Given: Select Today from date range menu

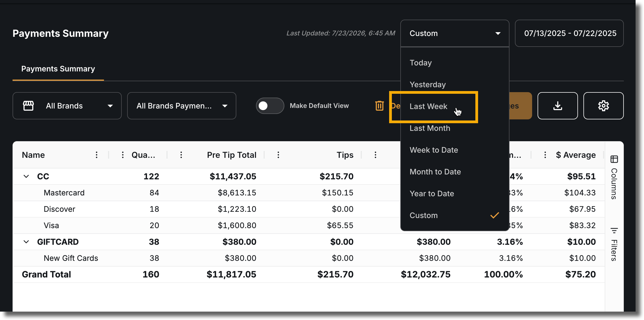Looking at the screenshot, I should tap(455, 63).
